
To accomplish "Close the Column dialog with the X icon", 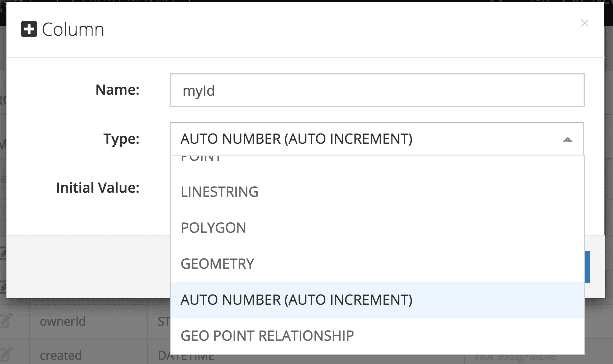I will tap(585, 23).
